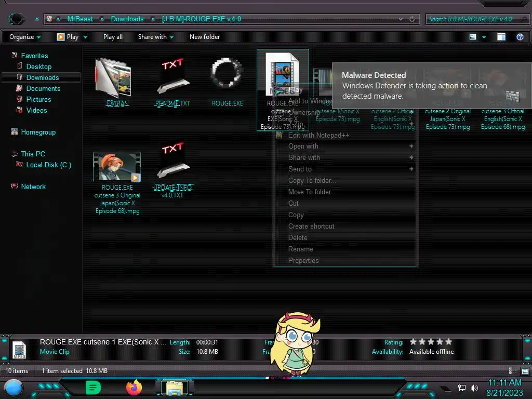Viewport: 532px width, 399px height.
Task: Expand the Play dropdown arrow
Action: [86, 37]
